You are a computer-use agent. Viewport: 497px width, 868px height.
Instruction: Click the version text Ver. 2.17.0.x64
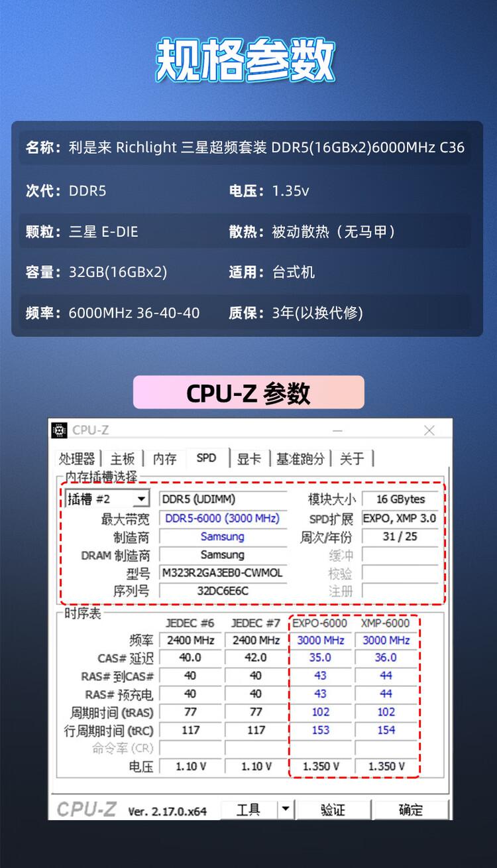click(x=167, y=811)
